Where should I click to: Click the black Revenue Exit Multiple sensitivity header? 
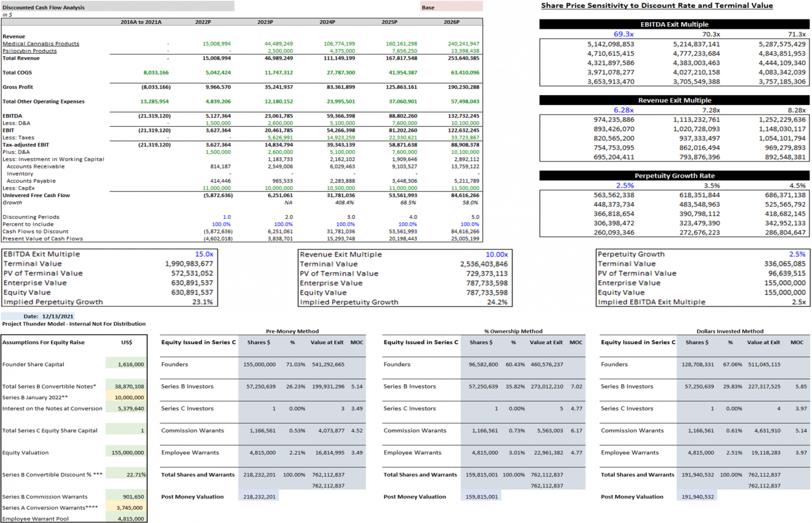tap(675, 100)
